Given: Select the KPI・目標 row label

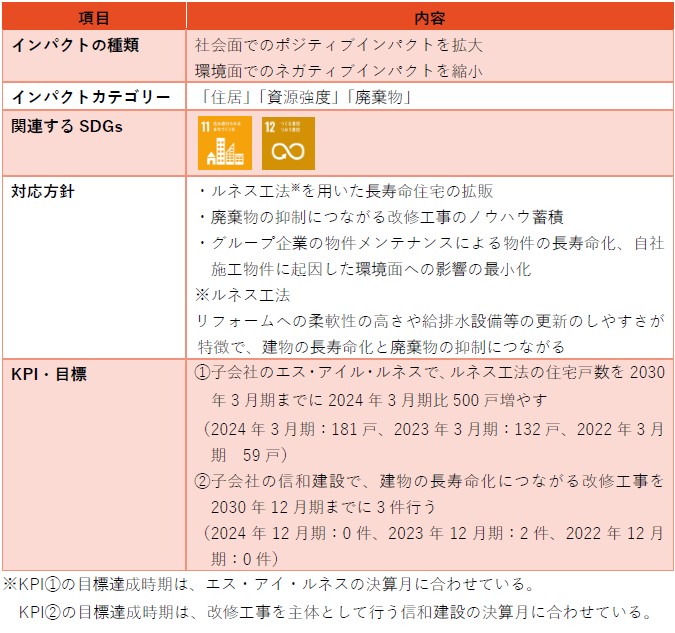Looking at the screenshot, I should [49, 374].
